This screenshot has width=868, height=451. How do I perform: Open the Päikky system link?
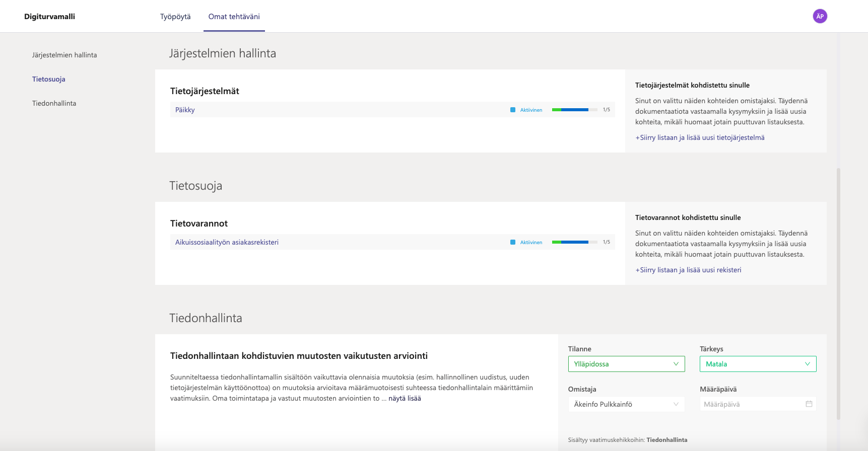coord(185,110)
